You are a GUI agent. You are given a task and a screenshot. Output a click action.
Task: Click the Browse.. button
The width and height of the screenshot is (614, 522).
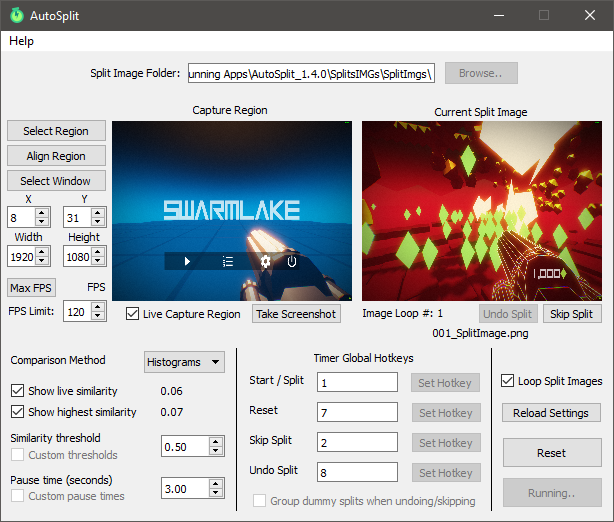point(481,73)
